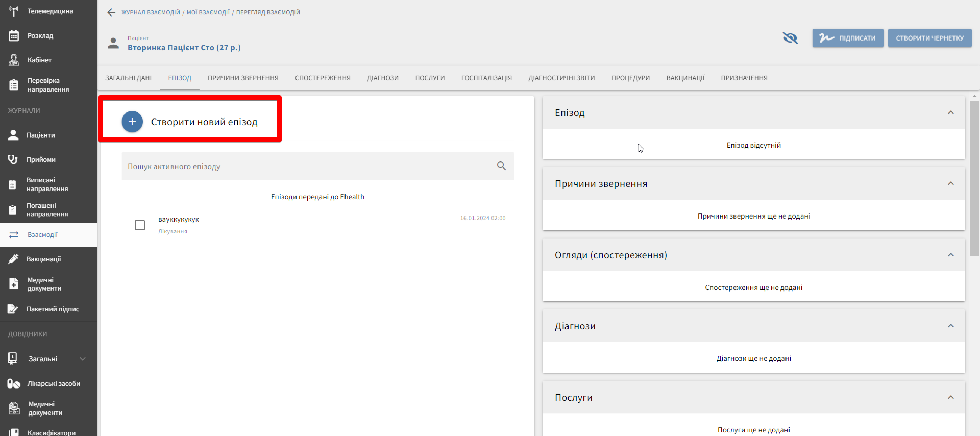Switch to the Госпіталізація tab
The image size is (980, 436).
[x=486, y=78]
